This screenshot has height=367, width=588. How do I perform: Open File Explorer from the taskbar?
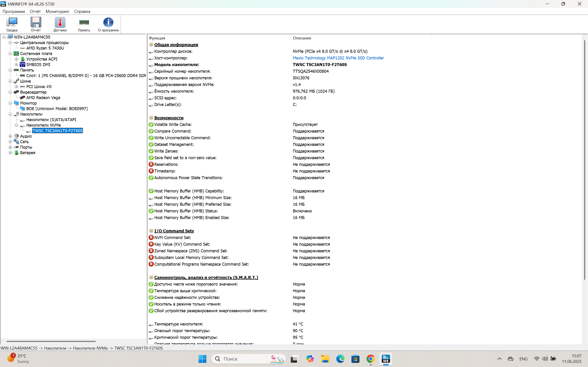point(325,359)
